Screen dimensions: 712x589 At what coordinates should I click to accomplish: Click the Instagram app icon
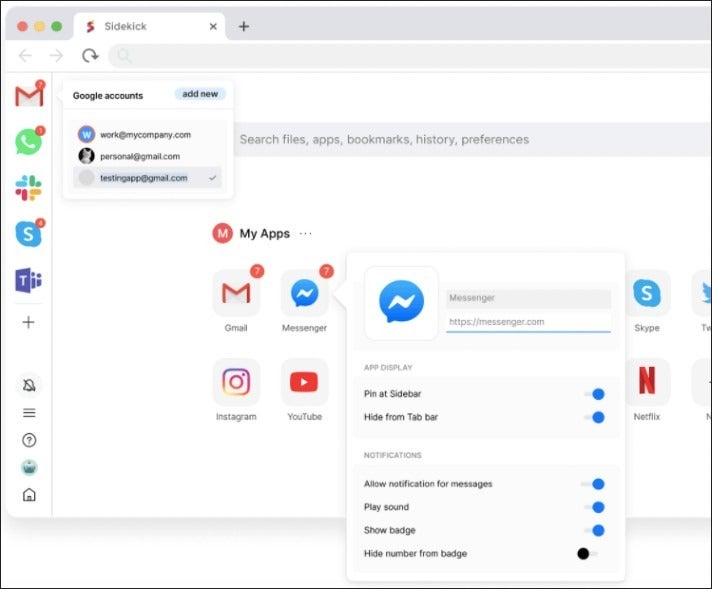[x=236, y=382]
